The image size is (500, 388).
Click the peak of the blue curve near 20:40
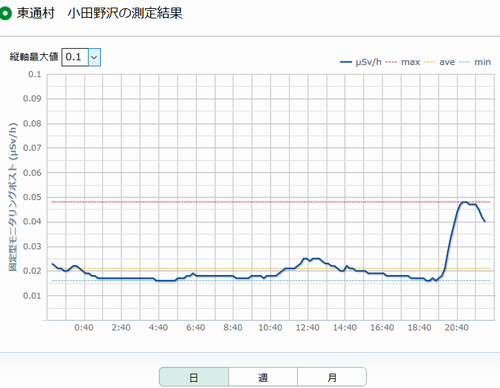[464, 202]
